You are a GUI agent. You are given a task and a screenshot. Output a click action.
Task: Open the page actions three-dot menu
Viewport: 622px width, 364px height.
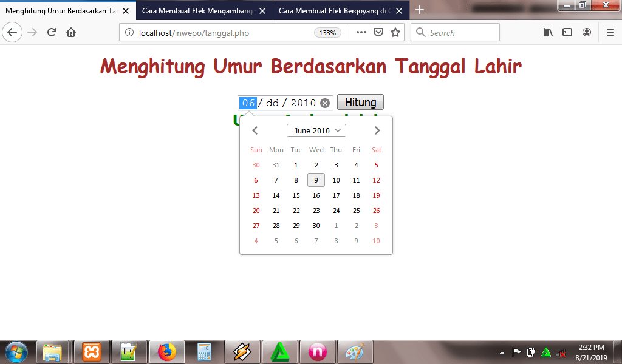[x=361, y=33]
